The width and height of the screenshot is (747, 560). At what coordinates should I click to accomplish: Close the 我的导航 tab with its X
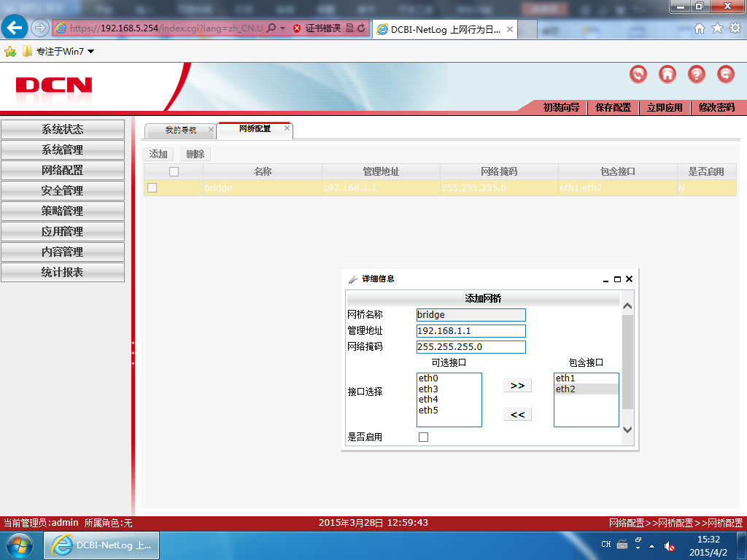(x=211, y=129)
